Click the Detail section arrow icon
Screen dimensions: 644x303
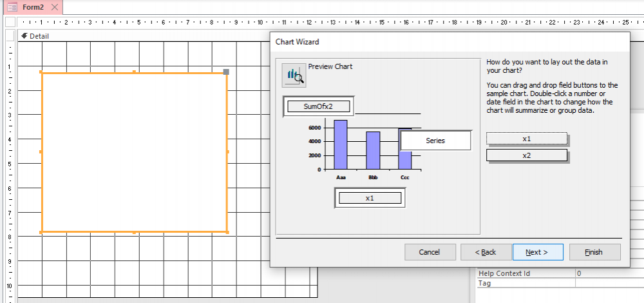[x=24, y=36]
